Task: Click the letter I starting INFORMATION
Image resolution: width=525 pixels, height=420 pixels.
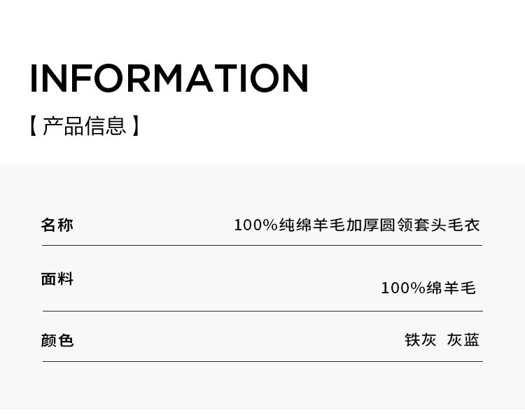Action: [x=34, y=79]
